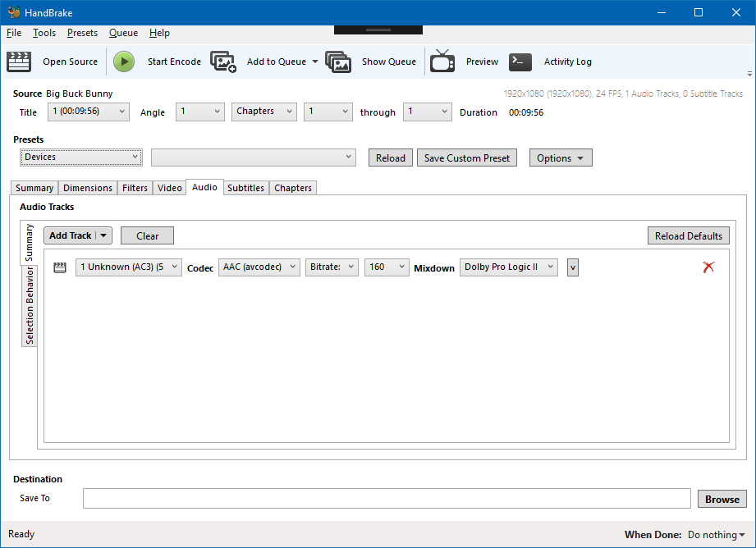Open the AAC (avcodec) codec dropdown
Screen dimensions: 756x548
click(x=259, y=267)
